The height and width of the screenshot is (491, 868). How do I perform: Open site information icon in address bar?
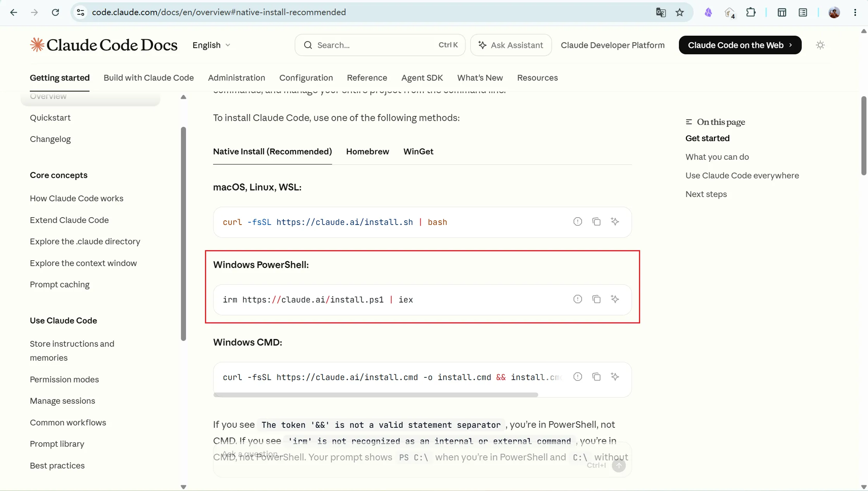[81, 12]
